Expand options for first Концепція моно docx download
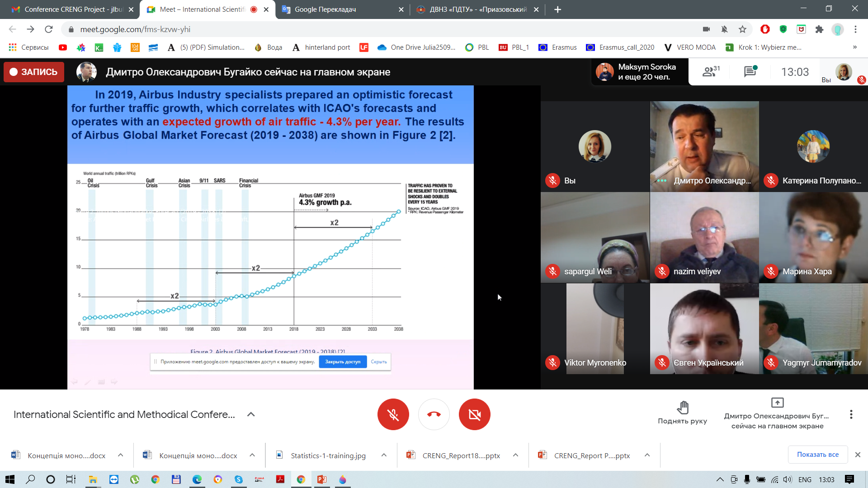The height and width of the screenshot is (488, 868). (120, 455)
